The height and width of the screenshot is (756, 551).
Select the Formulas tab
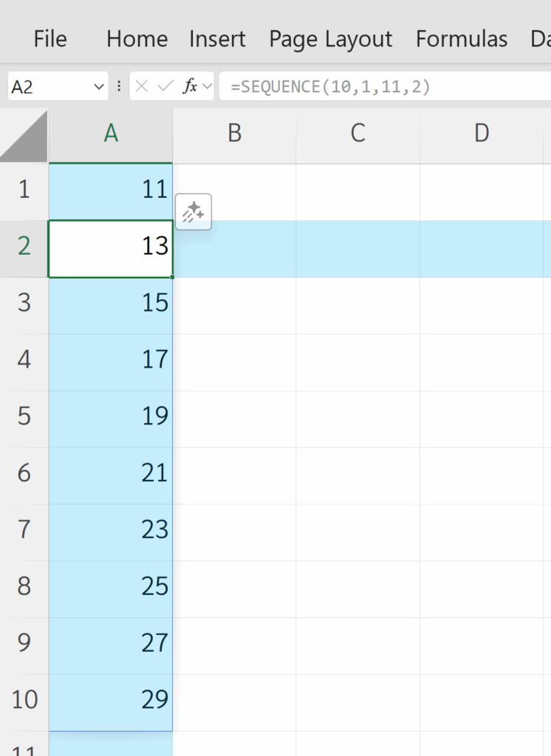462,38
